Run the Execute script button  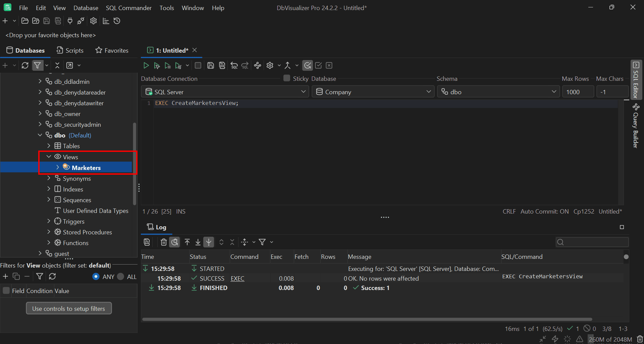[168, 65]
